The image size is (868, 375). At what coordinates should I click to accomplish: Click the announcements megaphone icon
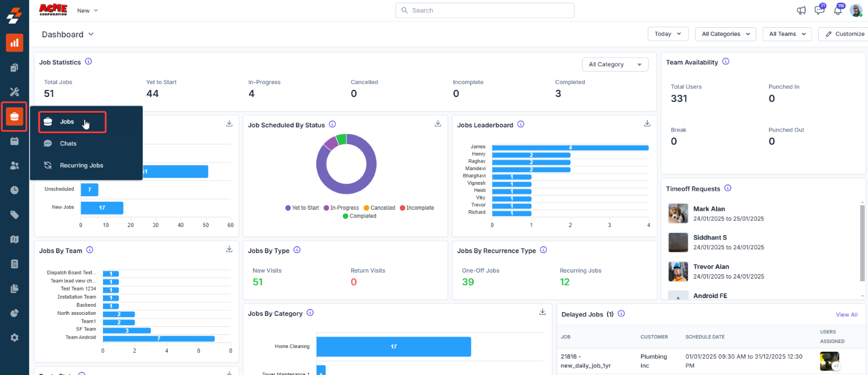801,10
